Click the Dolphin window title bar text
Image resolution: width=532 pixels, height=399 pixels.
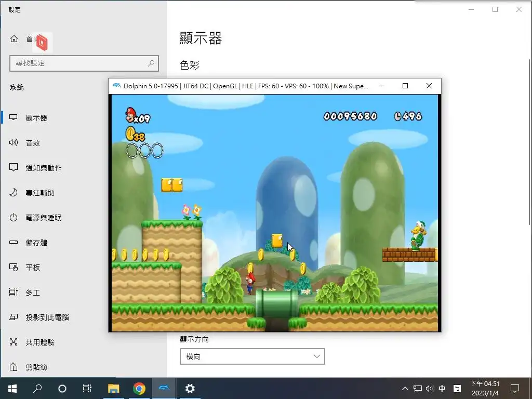click(246, 86)
